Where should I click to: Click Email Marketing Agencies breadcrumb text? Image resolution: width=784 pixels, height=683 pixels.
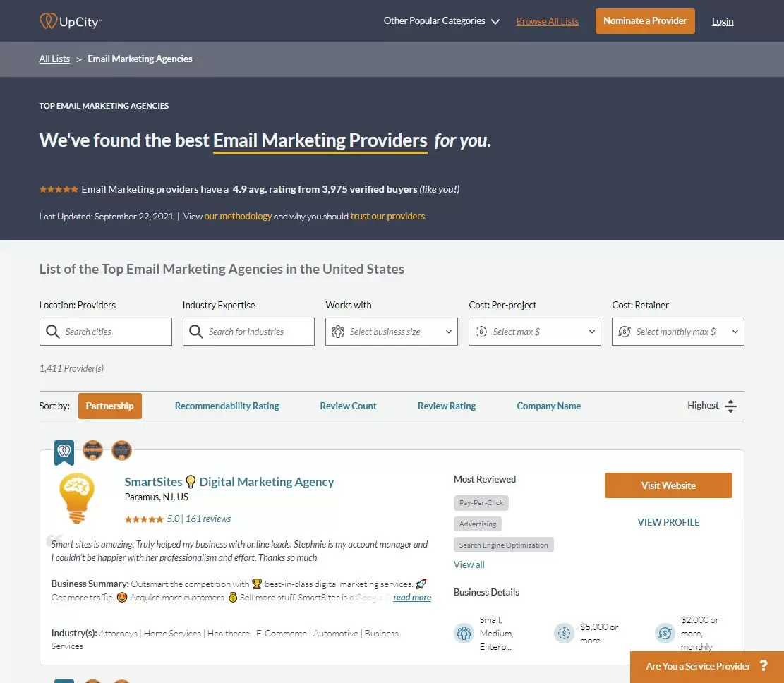[x=140, y=59]
